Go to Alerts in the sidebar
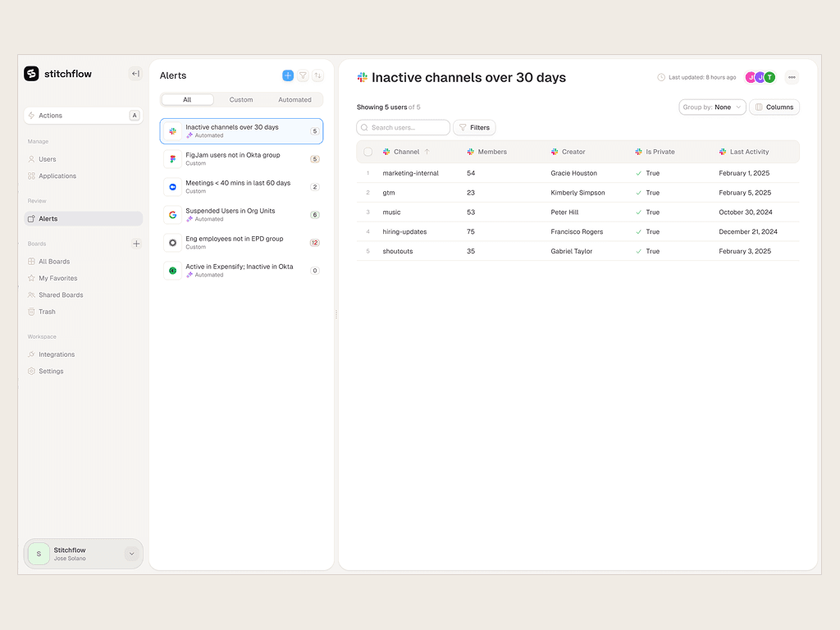 pyautogui.click(x=83, y=218)
